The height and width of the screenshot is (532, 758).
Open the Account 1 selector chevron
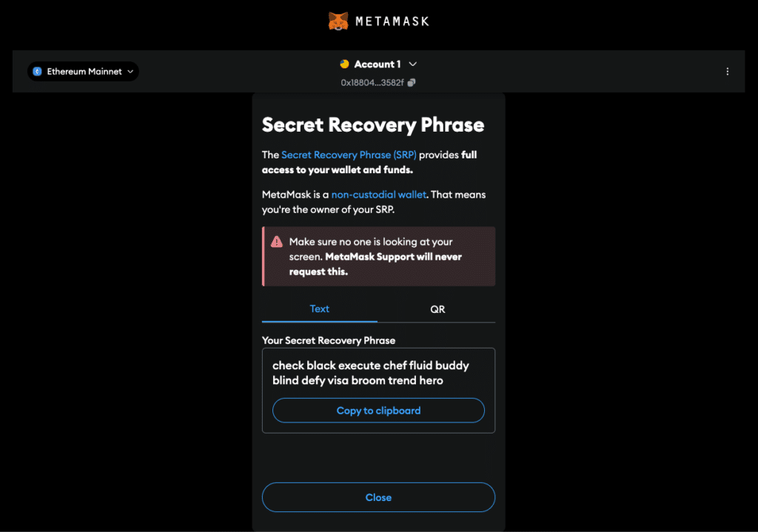point(413,64)
